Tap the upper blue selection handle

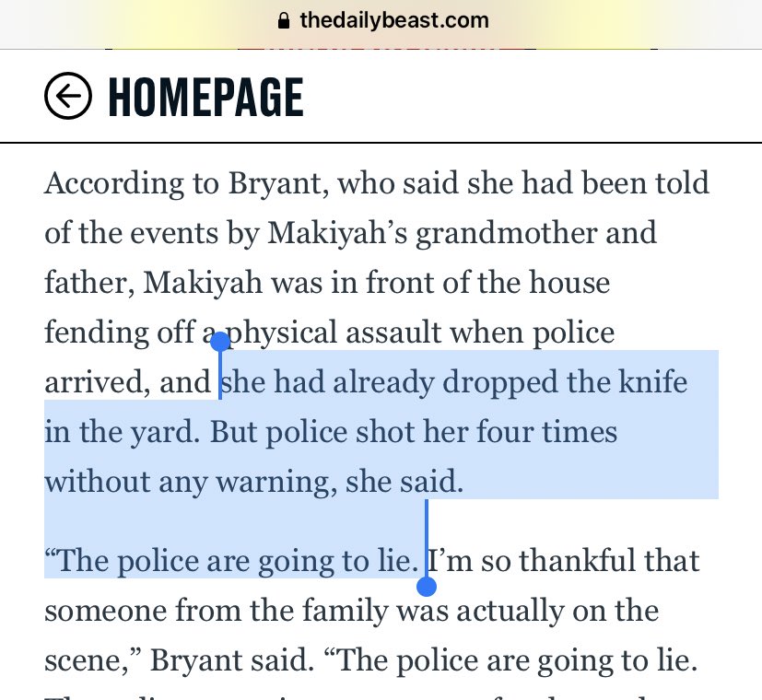coord(220,342)
